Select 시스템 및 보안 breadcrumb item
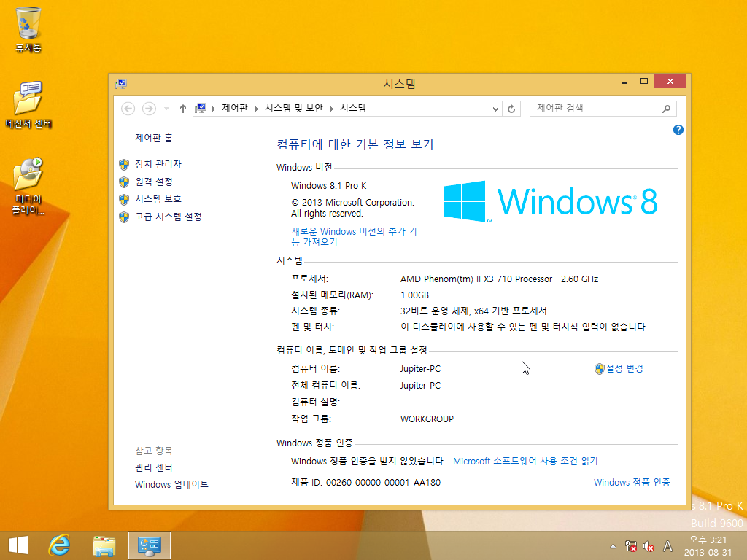Image resolution: width=747 pixels, height=560 pixels. 294,108
